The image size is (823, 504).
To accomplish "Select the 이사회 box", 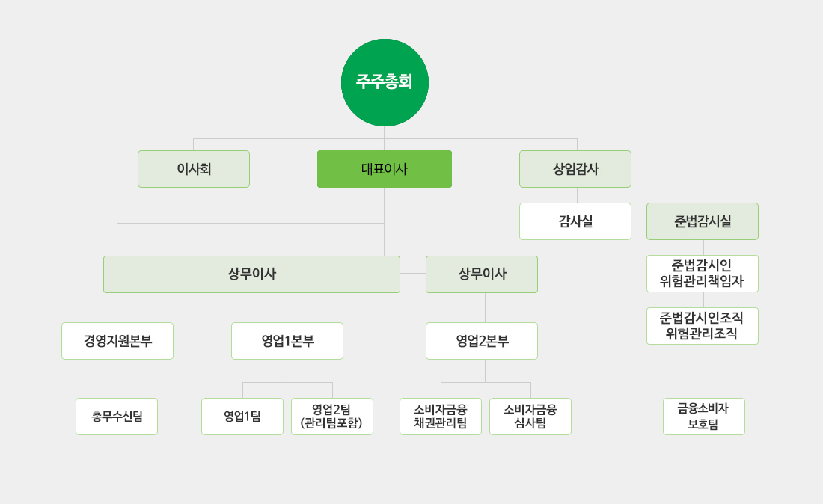I will pos(194,169).
